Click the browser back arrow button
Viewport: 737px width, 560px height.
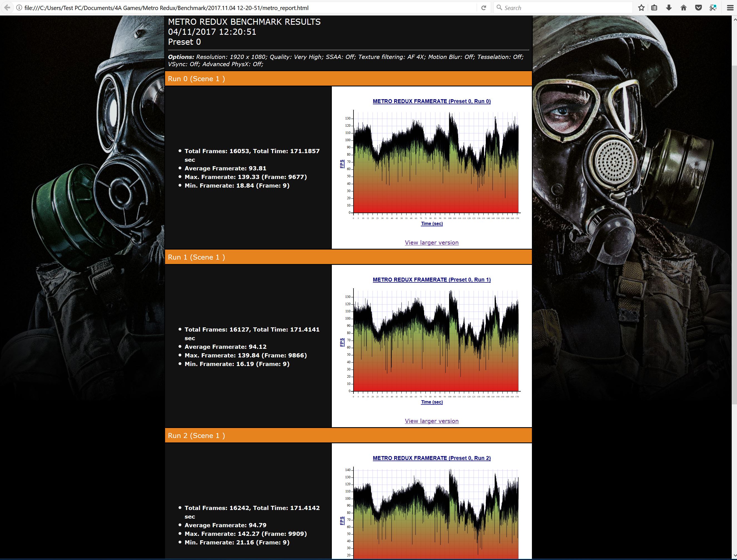point(7,8)
